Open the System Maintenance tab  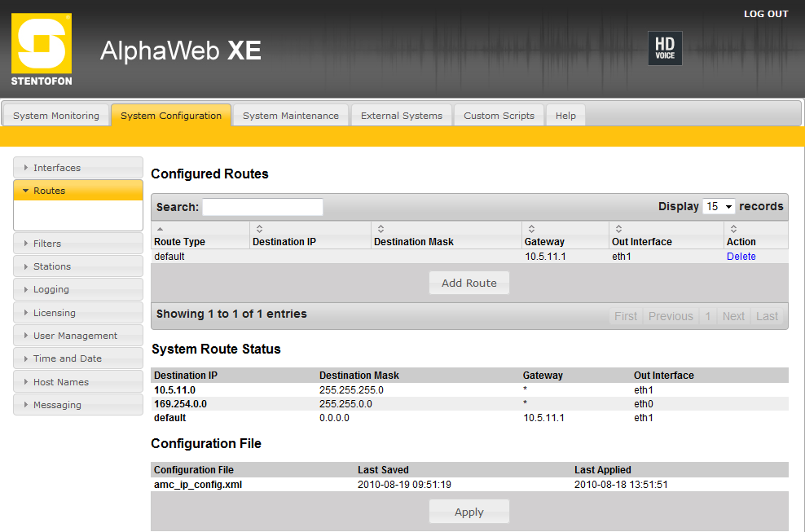290,116
